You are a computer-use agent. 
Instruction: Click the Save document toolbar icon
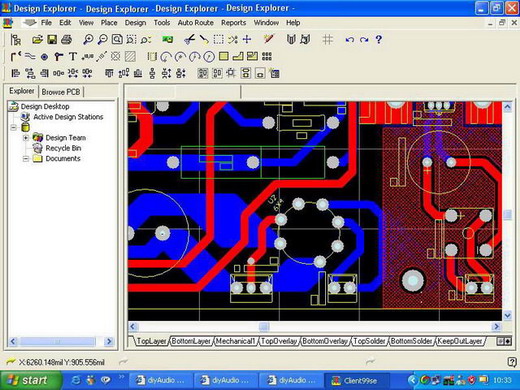52,40
